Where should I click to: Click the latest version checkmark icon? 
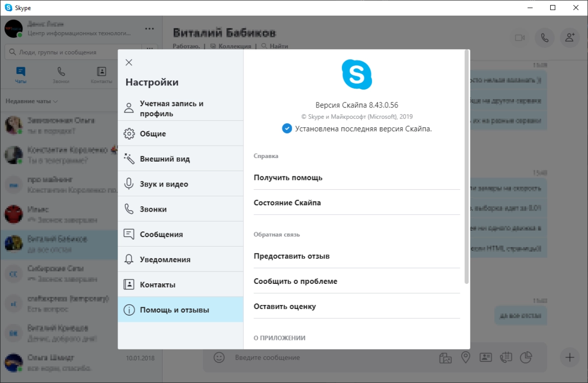(287, 129)
